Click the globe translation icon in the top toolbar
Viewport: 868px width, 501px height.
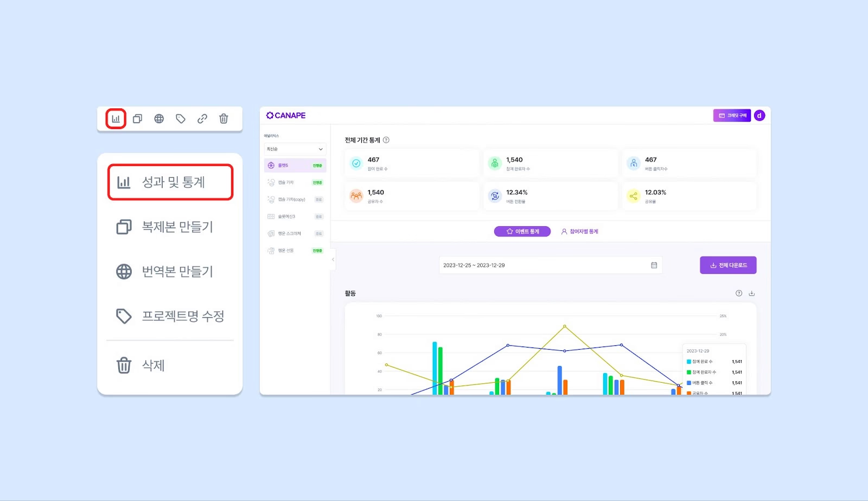point(159,119)
